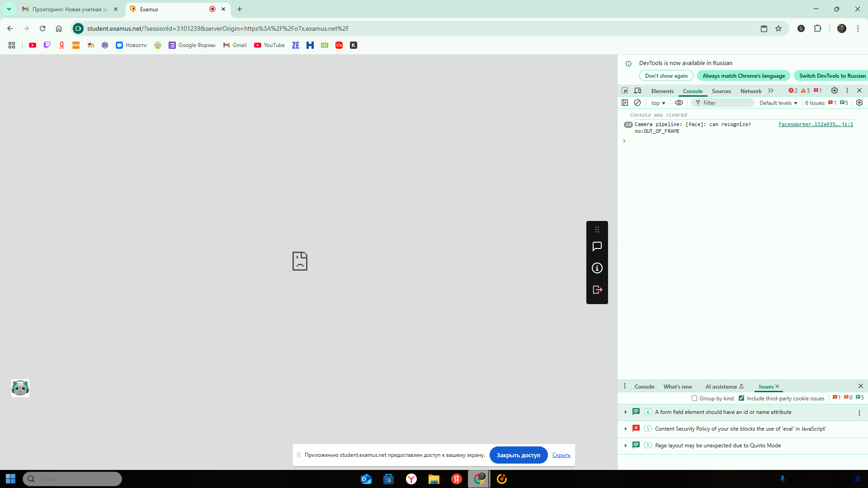Click the exit session icon in sidebar
This screenshot has height=488, width=868.
pos(597,290)
